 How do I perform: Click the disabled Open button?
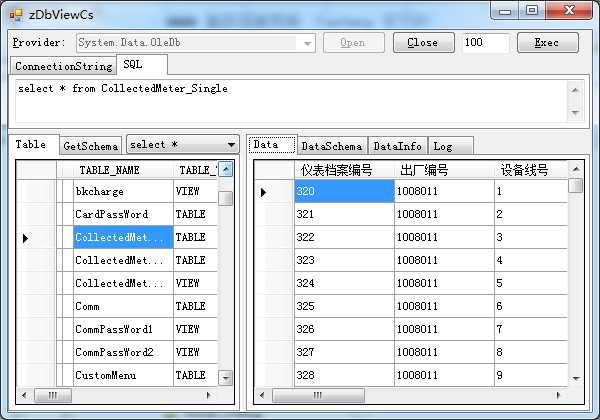354,42
